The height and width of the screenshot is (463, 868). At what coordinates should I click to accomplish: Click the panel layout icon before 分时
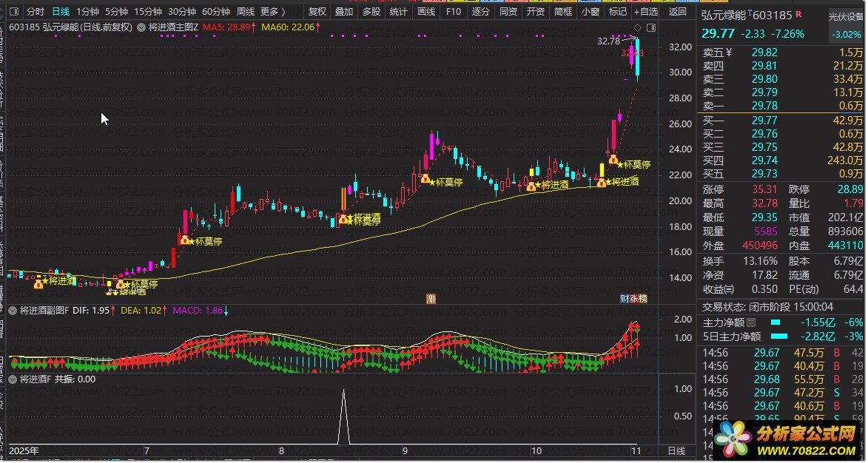(14, 11)
